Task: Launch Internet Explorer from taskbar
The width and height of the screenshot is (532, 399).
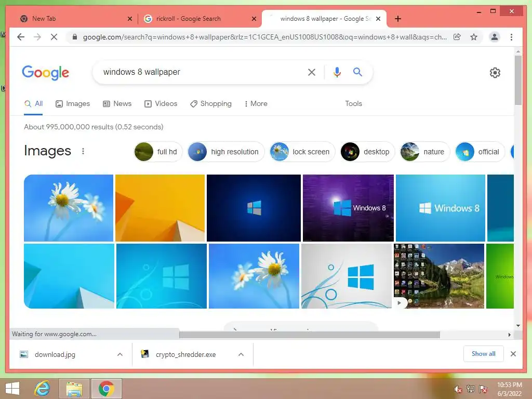Action: 43,389
